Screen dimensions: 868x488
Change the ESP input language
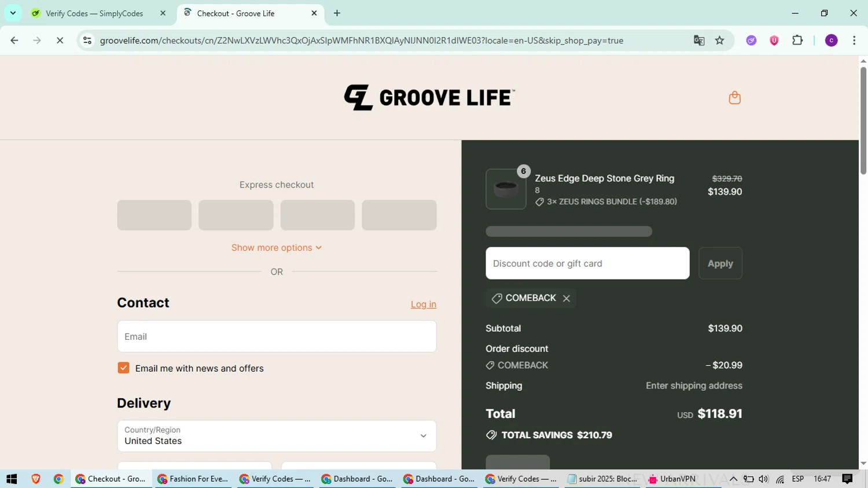[798, 479]
